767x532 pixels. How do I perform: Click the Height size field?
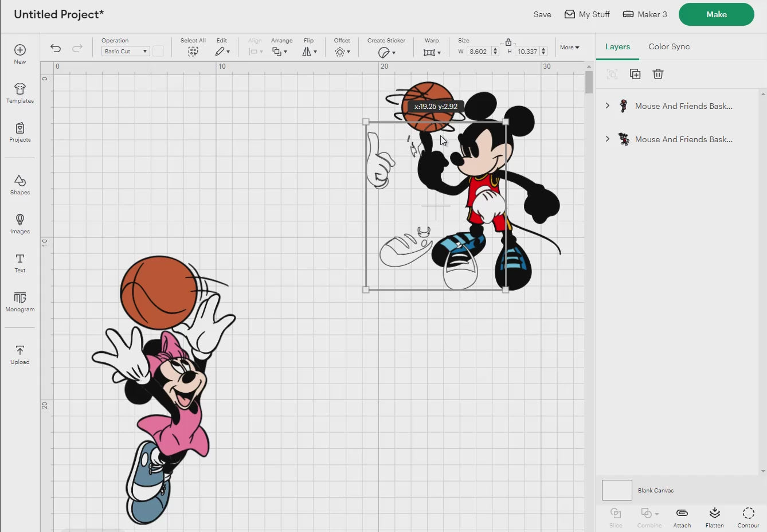527,52
